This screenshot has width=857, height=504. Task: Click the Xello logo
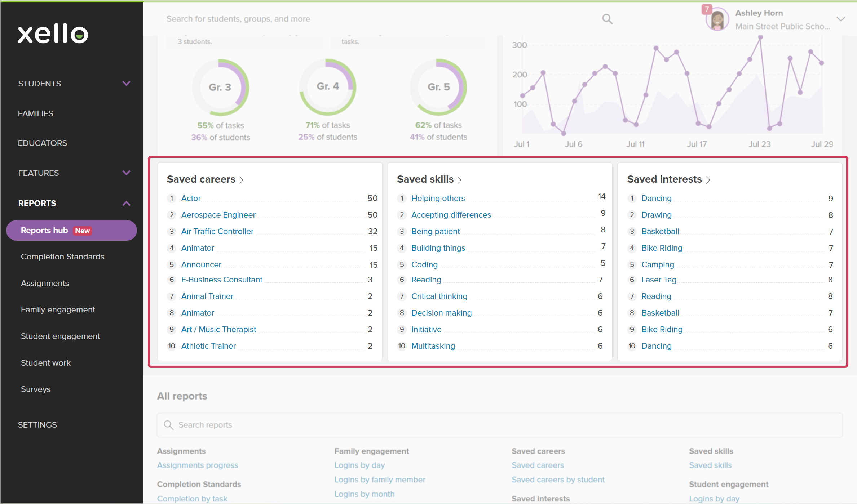click(x=53, y=34)
